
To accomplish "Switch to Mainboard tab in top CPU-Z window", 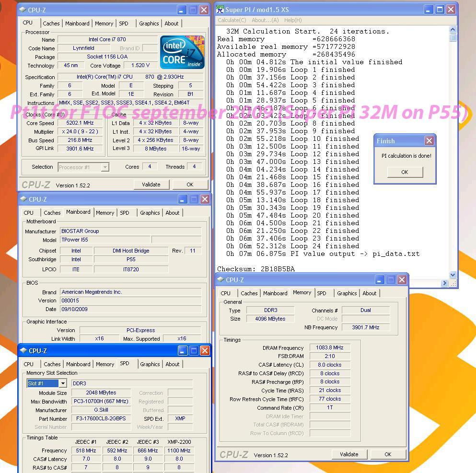I will point(77,23).
